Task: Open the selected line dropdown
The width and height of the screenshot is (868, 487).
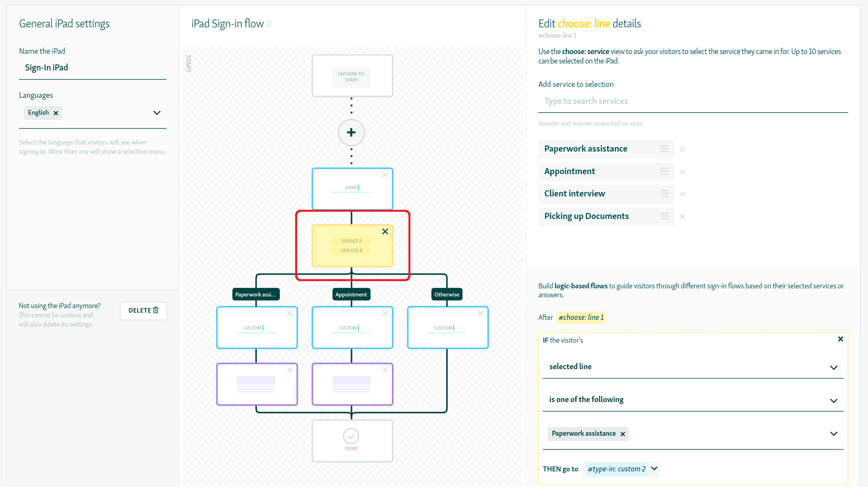Action: (x=834, y=367)
